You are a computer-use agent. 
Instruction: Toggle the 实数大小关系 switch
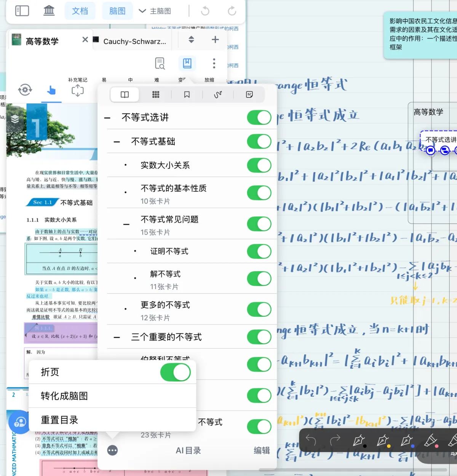point(259,165)
